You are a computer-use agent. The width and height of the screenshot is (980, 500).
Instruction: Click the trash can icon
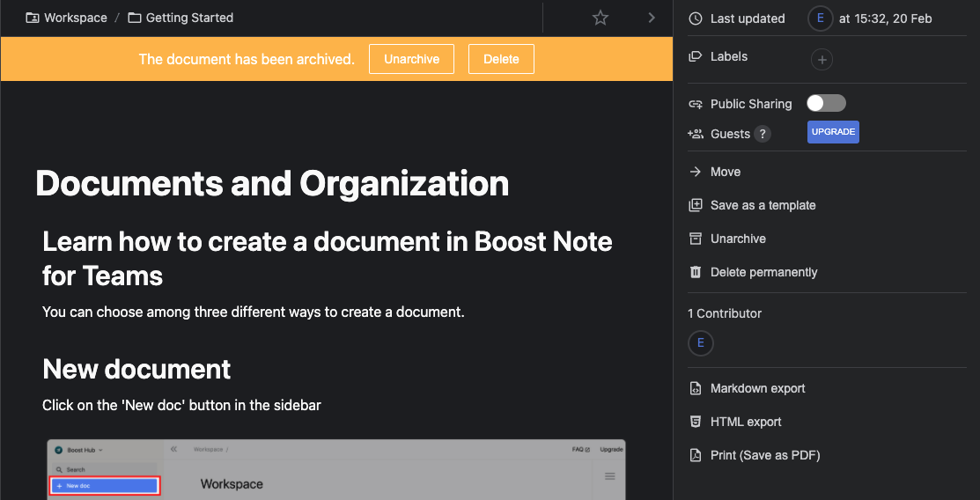[695, 272]
